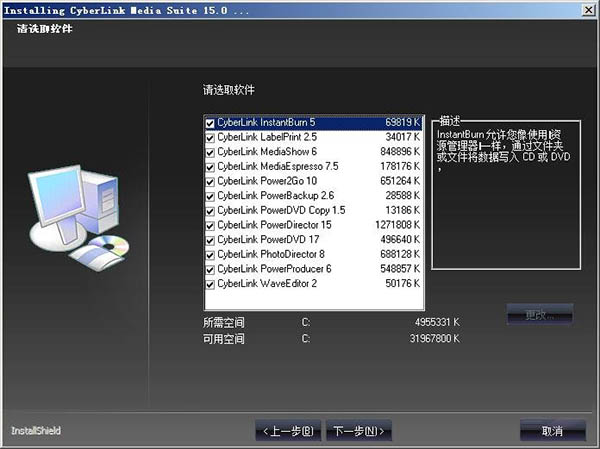Disable the CyberLink PowerDirector 15 checkbox
The width and height of the screenshot is (600, 449).
210,226
